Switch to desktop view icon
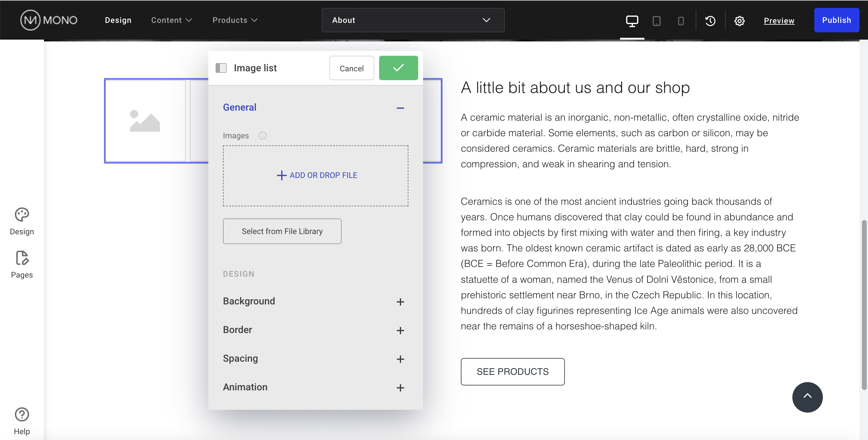 pyautogui.click(x=632, y=20)
